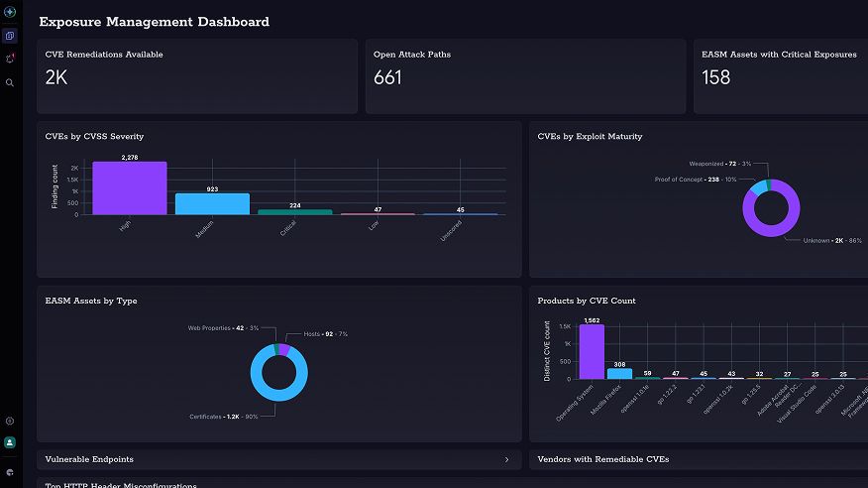
Task: Open the Open Attack Paths card
Action: tap(525, 76)
